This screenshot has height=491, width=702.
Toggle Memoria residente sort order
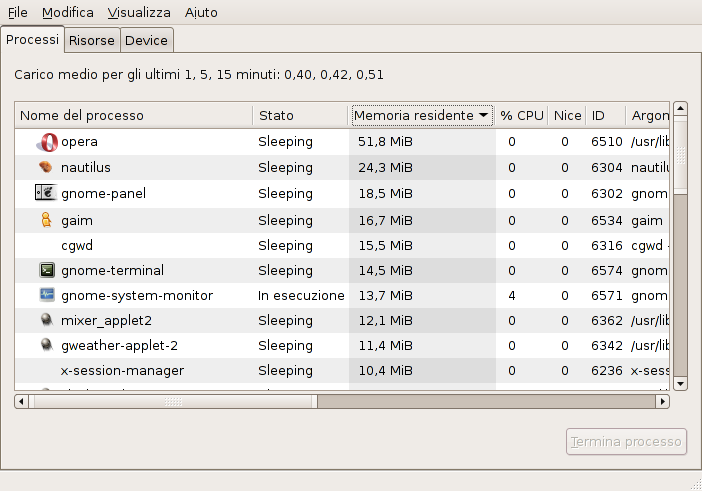pyautogui.click(x=422, y=115)
